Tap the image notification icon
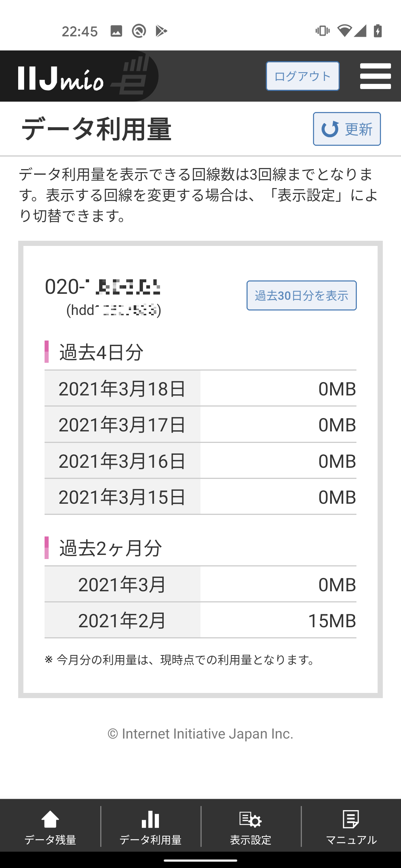This screenshot has width=401, height=868. coord(116,31)
